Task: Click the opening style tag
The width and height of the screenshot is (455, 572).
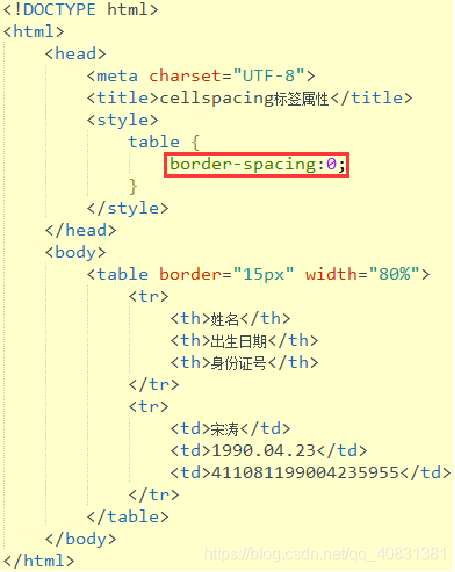Action: pyautogui.click(x=123, y=120)
